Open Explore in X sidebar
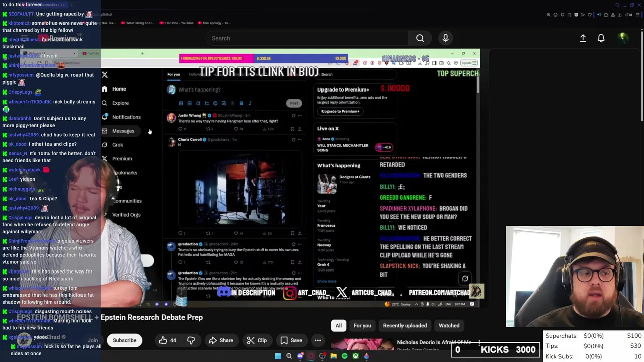The height and width of the screenshot is (362, 644). [115, 103]
